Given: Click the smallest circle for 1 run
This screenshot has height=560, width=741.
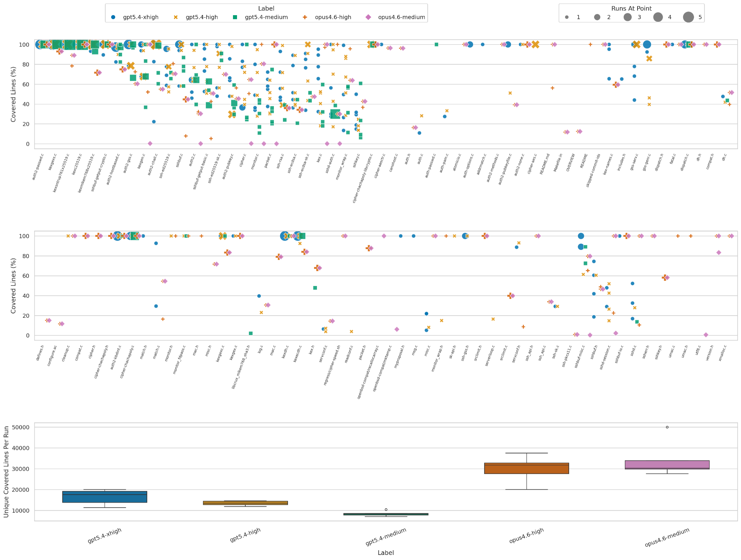Looking at the screenshot, I should pos(567,17).
